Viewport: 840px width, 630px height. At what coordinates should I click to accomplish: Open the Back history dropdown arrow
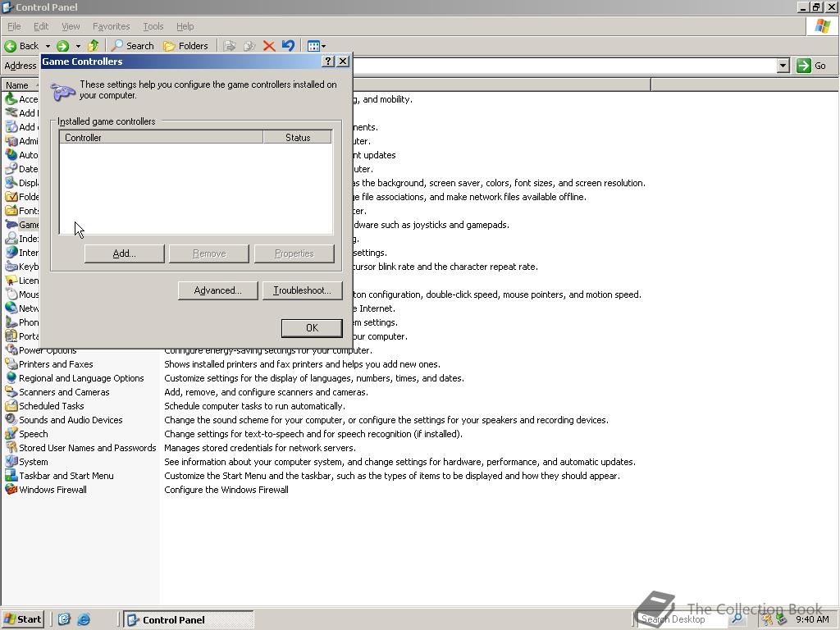(48, 47)
